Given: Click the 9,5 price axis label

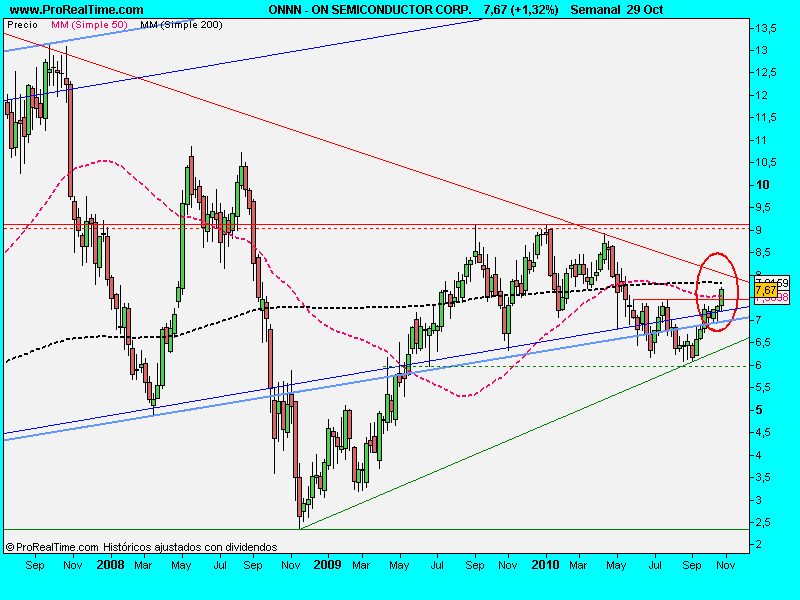Looking at the screenshot, I should (764, 207).
